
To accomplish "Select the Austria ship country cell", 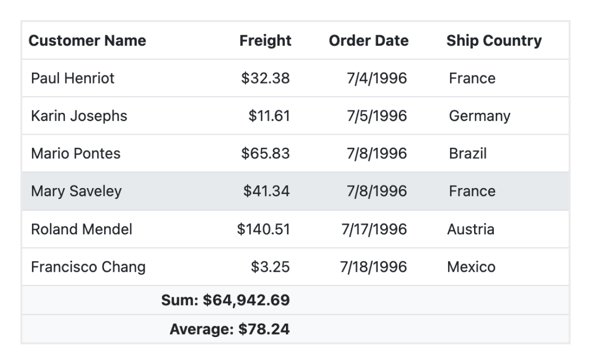I will point(471,229).
